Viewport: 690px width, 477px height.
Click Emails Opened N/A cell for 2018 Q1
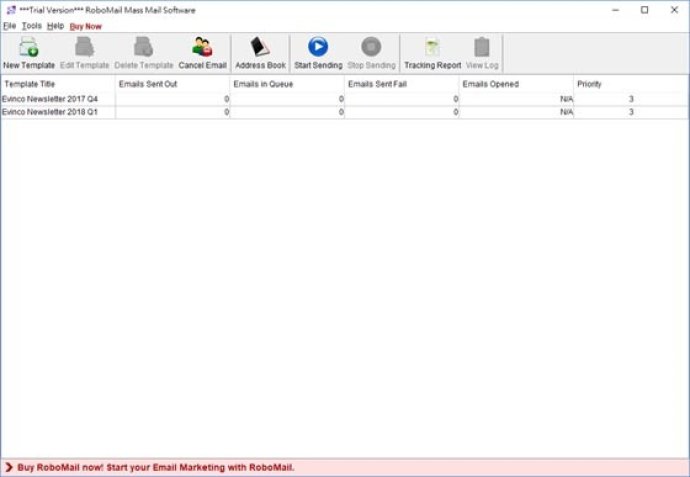pyautogui.click(x=516, y=112)
